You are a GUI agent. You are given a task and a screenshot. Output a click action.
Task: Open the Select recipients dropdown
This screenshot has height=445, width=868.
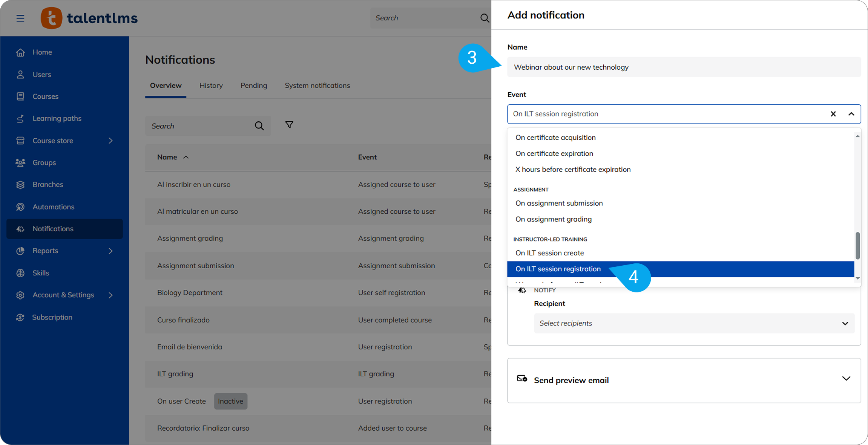[694, 323]
